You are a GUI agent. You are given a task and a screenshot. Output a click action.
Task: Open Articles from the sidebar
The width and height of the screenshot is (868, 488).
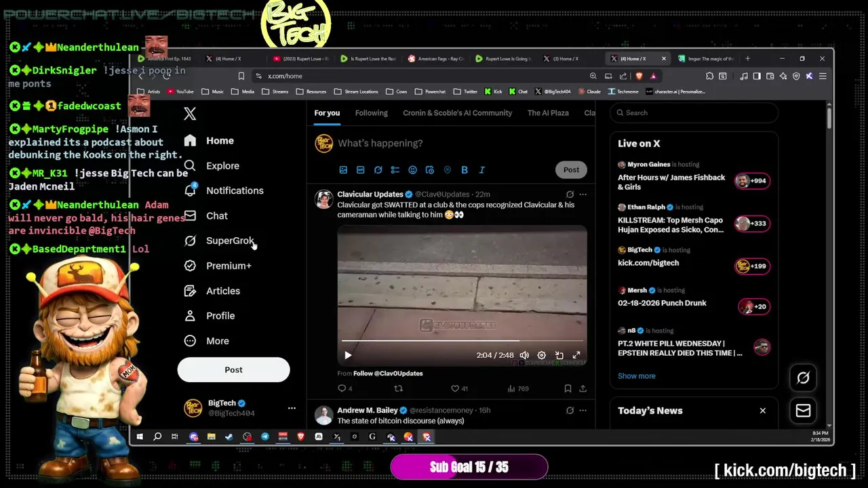tap(212, 291)
